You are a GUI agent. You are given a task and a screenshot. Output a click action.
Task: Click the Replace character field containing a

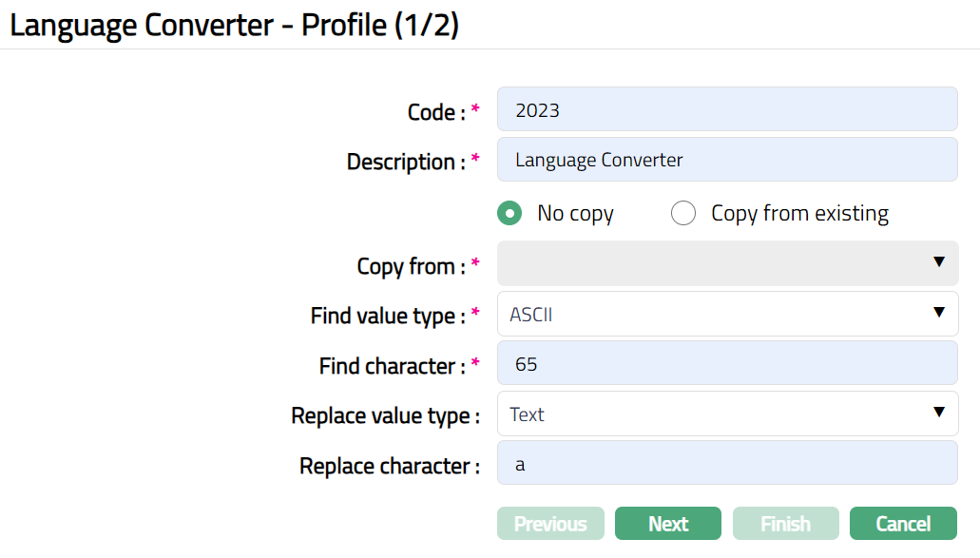(726, 463)
